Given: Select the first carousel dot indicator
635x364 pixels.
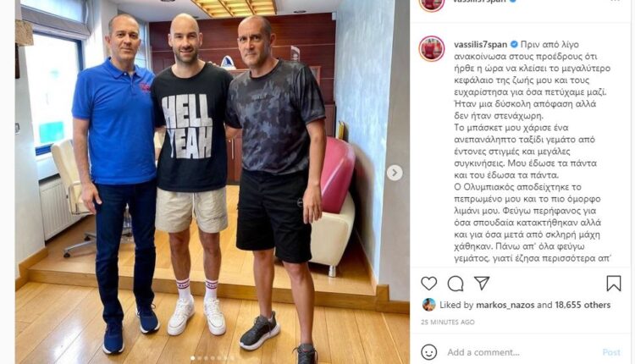Looking at the screenshot, I should pos(192,358).
